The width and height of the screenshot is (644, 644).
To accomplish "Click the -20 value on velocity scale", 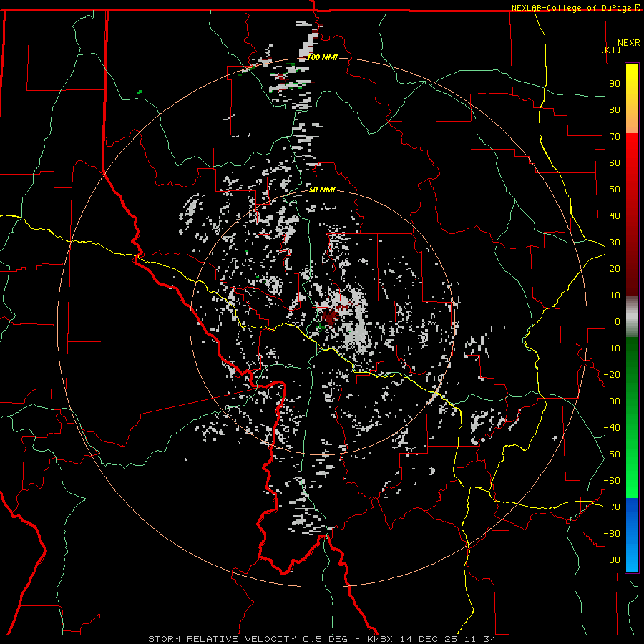I will tap(612, 375).
